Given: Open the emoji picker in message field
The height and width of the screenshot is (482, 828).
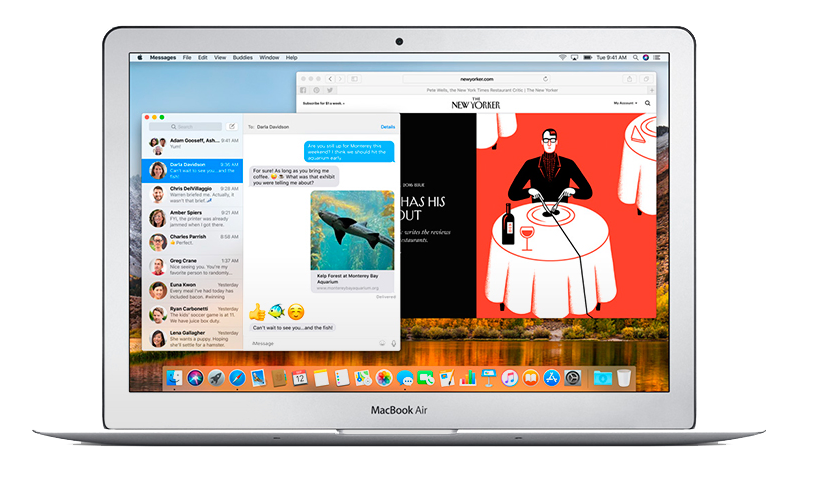Looking at the screenshot, I should 382,343.
